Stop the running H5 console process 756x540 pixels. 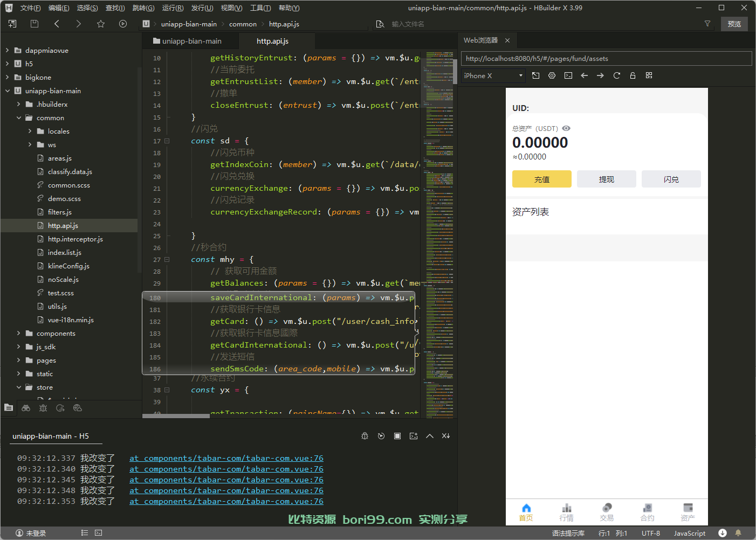tap(397, 436)
